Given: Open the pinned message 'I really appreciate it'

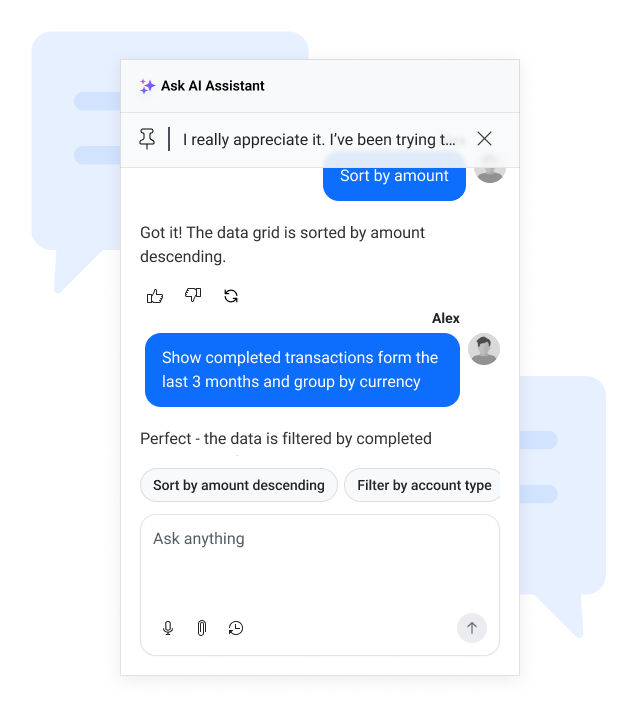Looking at the screenshot, I should coord(319,140).
